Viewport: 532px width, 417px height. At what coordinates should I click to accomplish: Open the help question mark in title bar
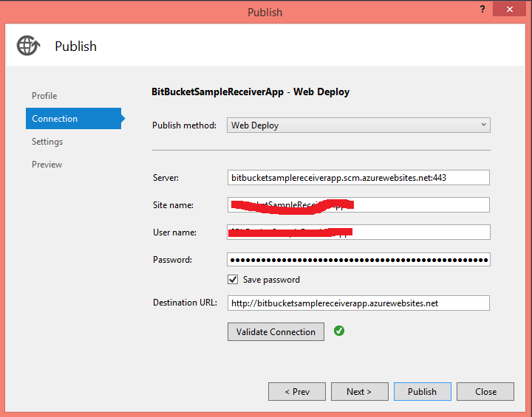click(x=482, y=9)
